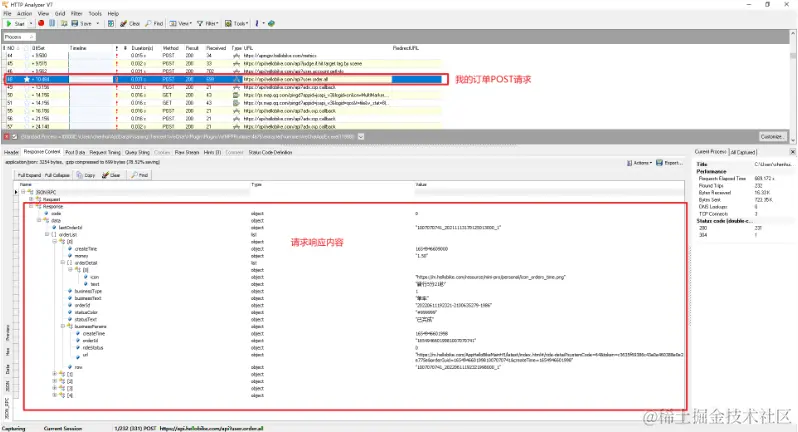The image size is (798, 432).
Task: Collapse the Response tree node
Action: (x=31, y=207)
